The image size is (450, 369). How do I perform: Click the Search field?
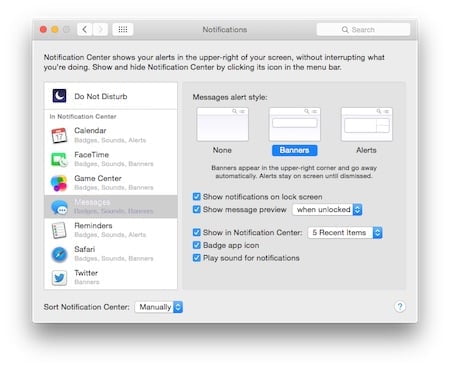[x=363, y=30]
